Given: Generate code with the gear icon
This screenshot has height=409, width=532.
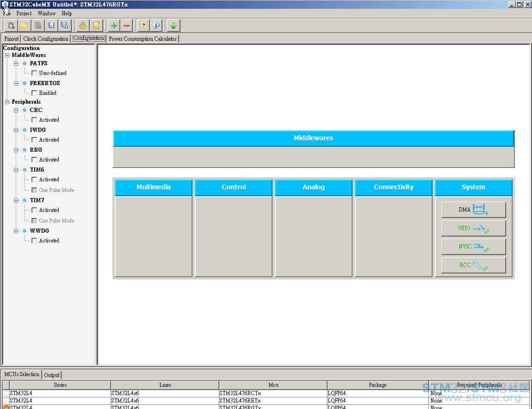Looking at the screenshot, I should (x=83, y=25).
